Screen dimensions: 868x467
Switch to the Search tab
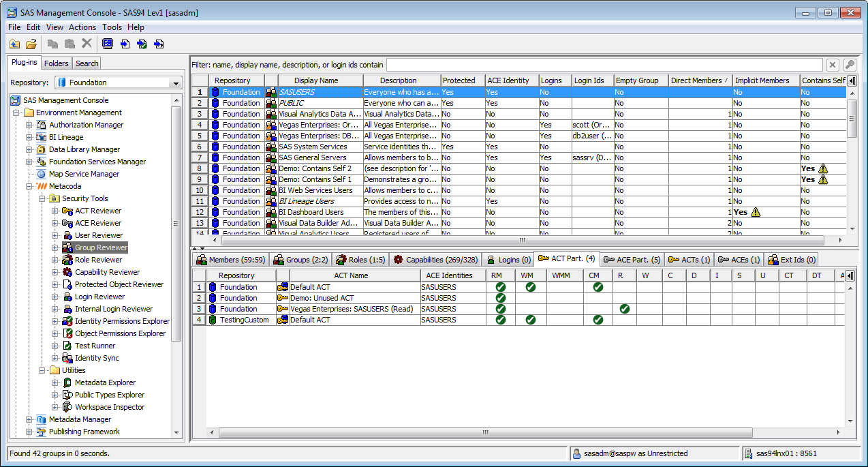click(x=87, y=63)
